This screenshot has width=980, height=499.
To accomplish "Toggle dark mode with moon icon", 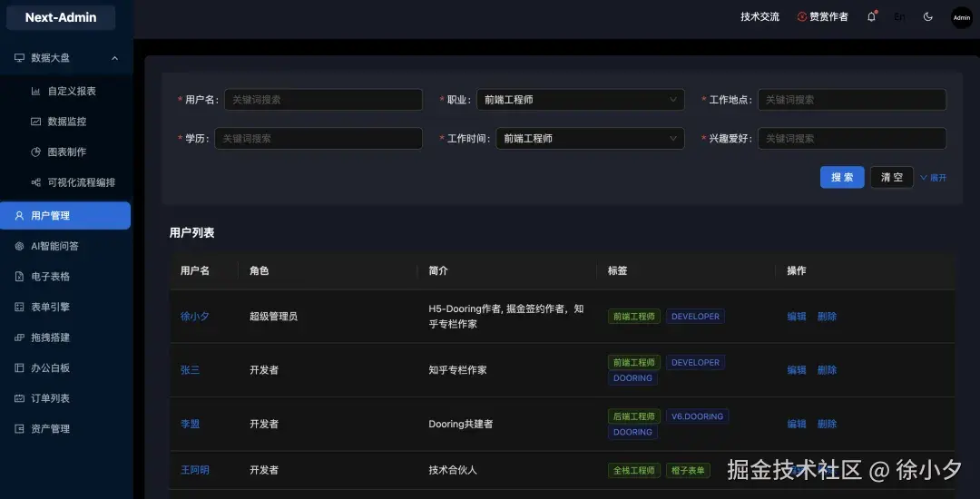I will 928,17.
